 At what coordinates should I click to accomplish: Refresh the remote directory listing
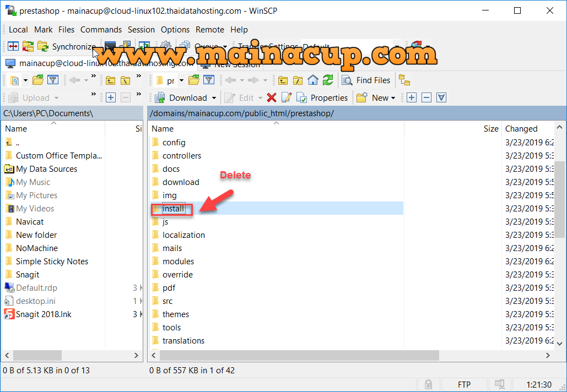pos(328,80)
